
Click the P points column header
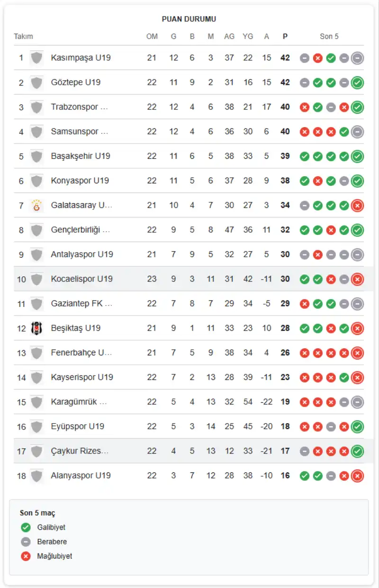[x=285, y=36]
